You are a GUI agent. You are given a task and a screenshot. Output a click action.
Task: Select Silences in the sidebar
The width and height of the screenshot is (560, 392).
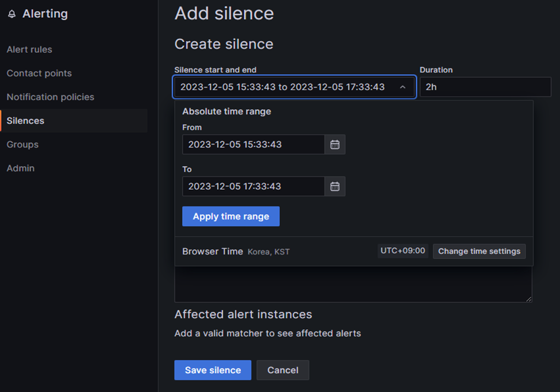coord(74,120)
